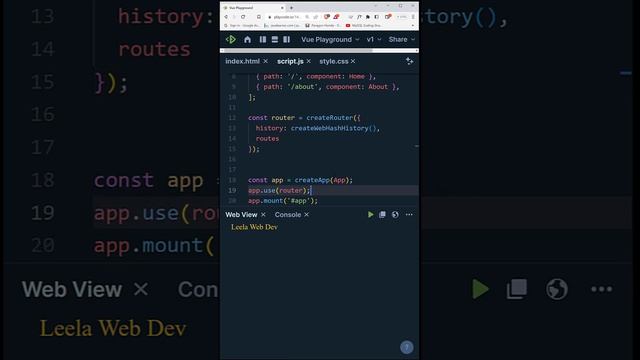Click the round help question-mark button
640x360 pixels.
(x=407, y=347)
